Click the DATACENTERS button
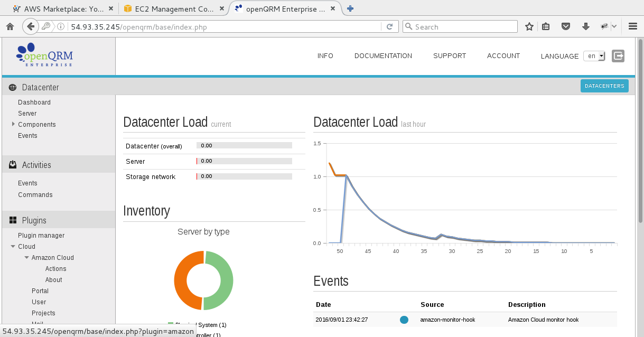This screenshot has width=644, height=337. pos(604,86)
